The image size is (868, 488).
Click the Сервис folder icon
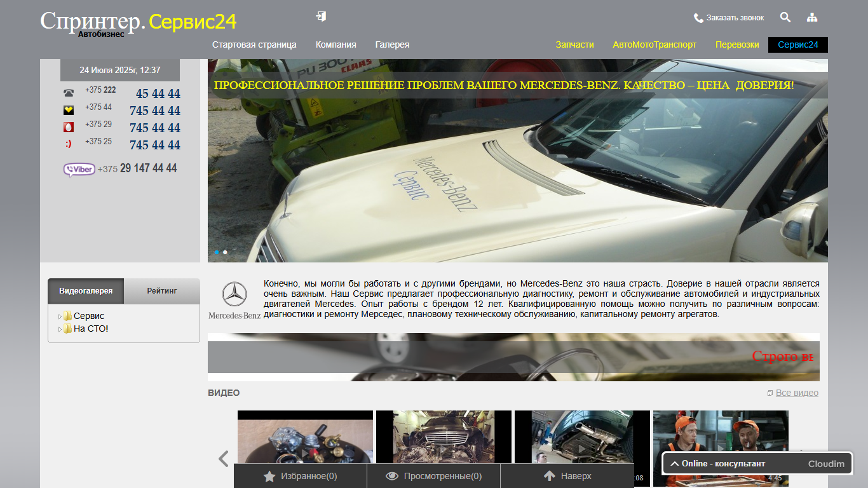click(67, 316)
